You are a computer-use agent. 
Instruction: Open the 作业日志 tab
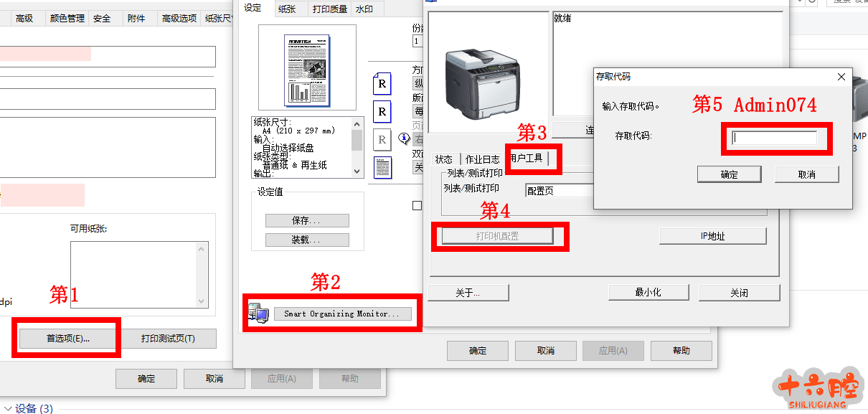[x=482, y=159]
